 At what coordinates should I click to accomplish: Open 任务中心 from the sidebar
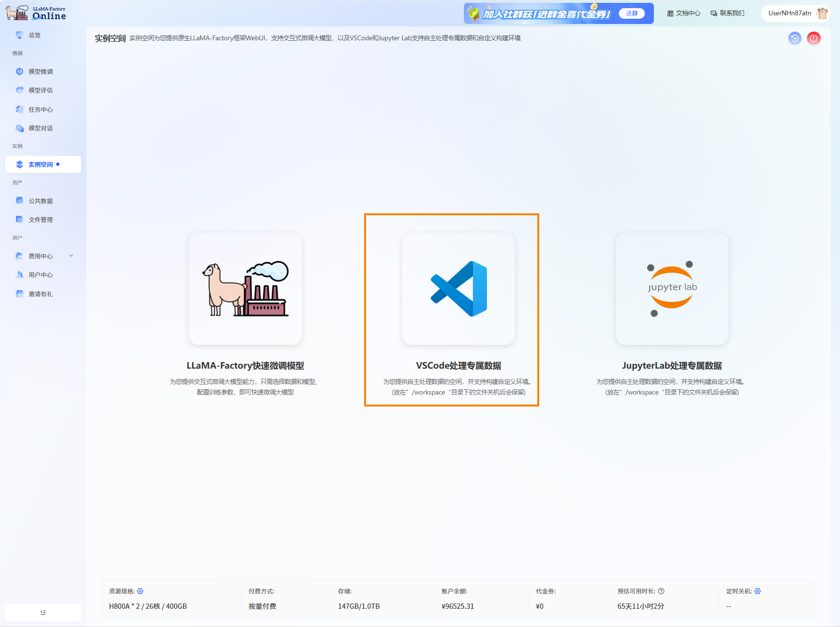click(x=41, y=109)
